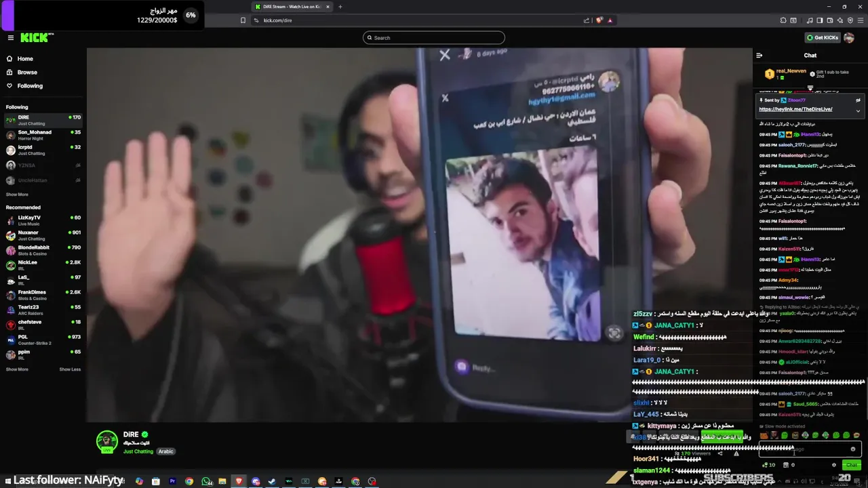868x488 pixels.
Task: Open the emoji picker in chat
Action: pyautogui.click(x=853, y=449)
